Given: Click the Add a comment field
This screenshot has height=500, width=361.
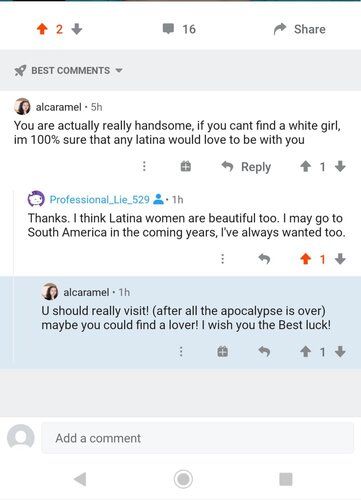Looking at the screenshot, I should 197,438.
